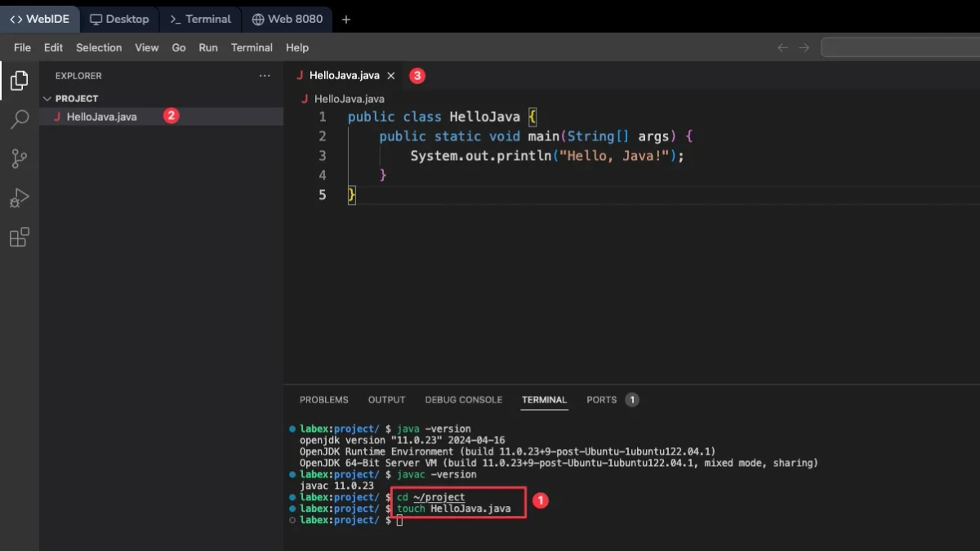This screenshot has width=980, height=551.
Task: Open the Extensions view icon
Action: coord(19,237)
